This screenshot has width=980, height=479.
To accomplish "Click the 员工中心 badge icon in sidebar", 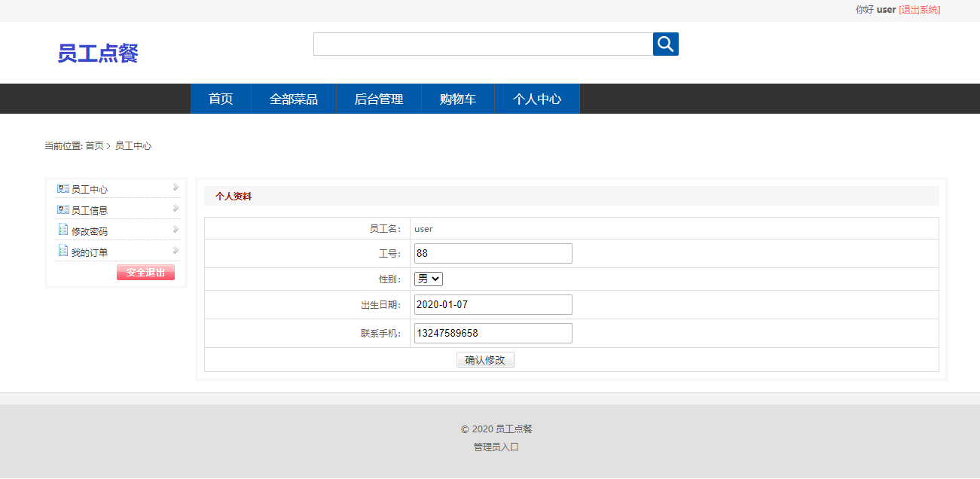I will (x=63, y=188).
